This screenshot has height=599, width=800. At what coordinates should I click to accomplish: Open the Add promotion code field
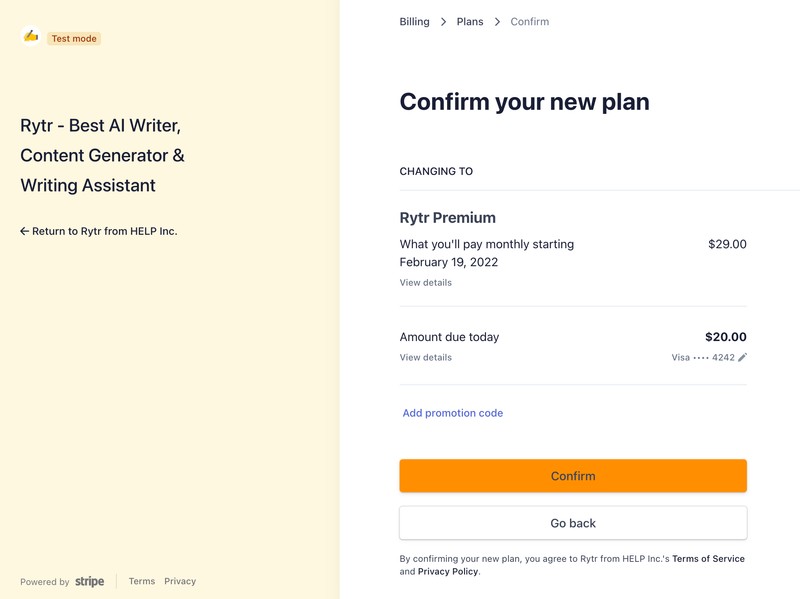pyautogui.click(x=453, y=413)
